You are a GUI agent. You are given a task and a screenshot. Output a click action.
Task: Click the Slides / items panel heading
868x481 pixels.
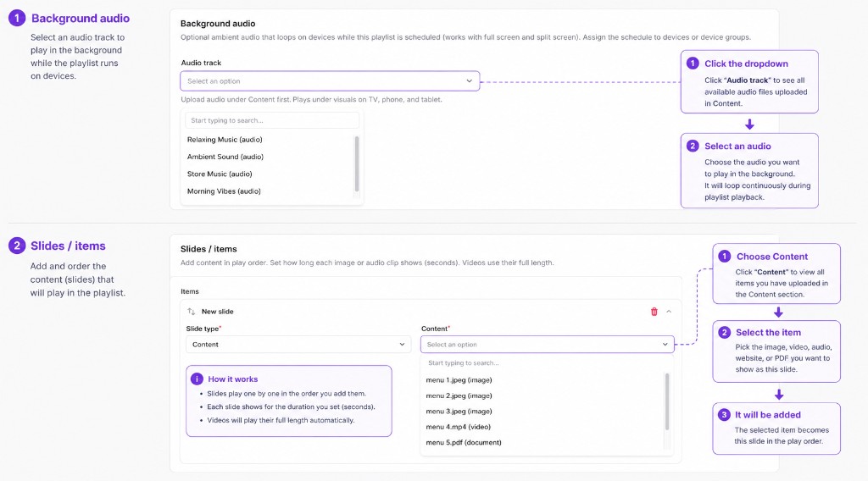click(209, 249)
